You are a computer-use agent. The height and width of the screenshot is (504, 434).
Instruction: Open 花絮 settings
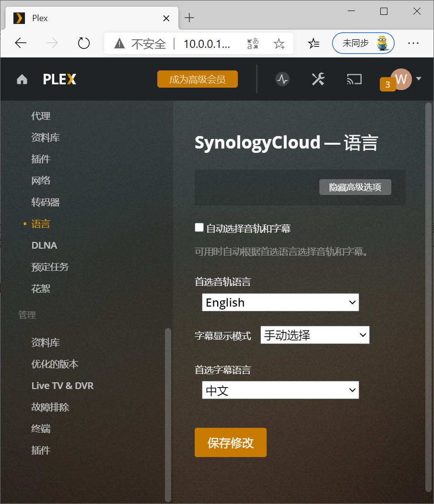pyautogui.click(x=41, y=288)
